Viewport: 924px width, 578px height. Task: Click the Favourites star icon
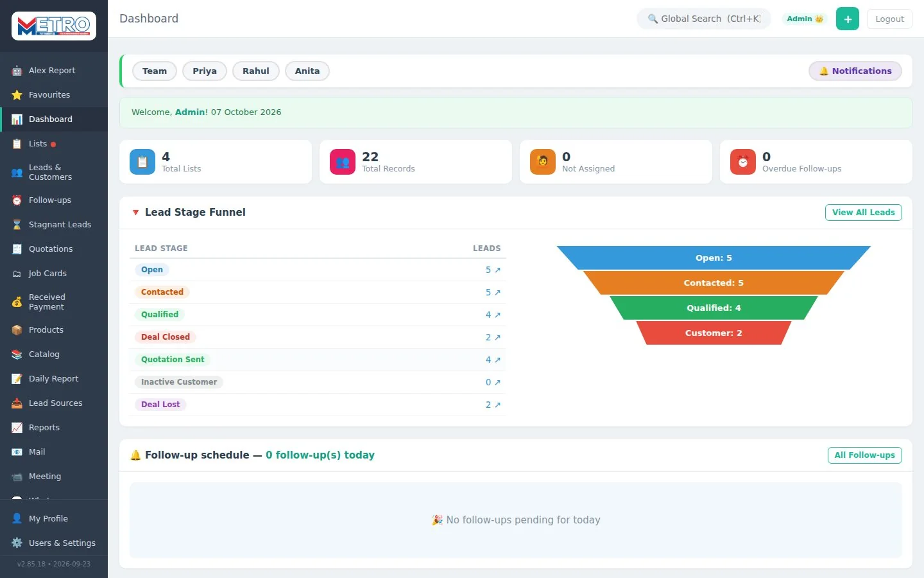17,95
